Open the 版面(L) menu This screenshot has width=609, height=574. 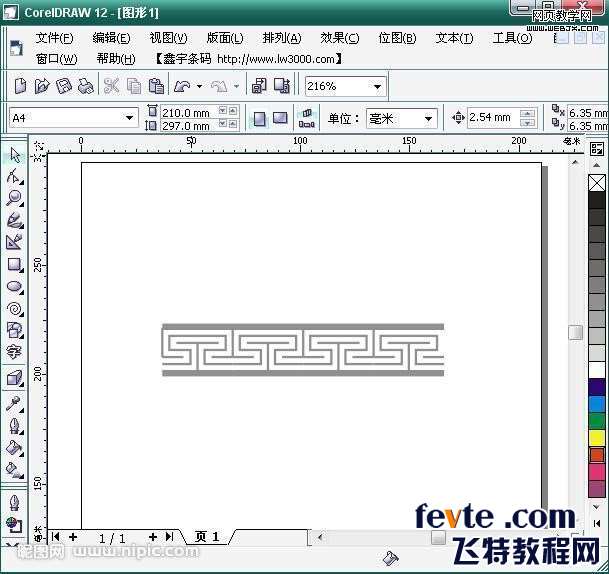(x=225, y=38)
